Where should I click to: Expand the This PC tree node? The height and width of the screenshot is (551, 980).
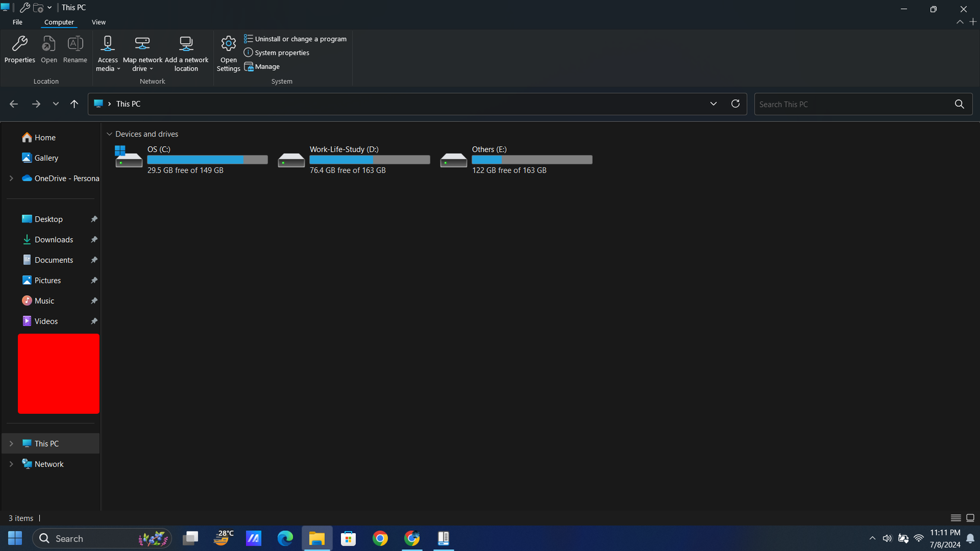tap(11, 443)
